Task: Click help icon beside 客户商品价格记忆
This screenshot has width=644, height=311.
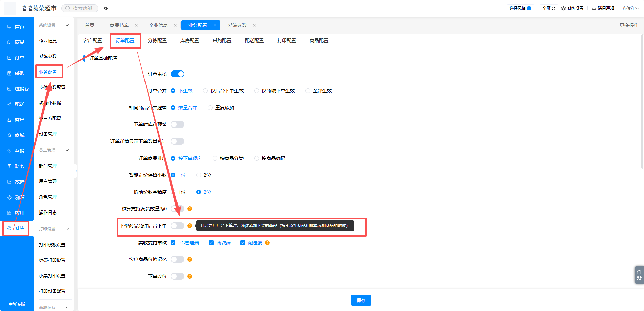Action: (190, 259)
